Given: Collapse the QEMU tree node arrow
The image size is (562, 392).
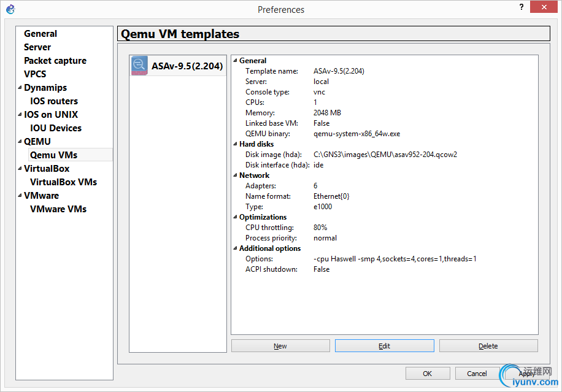Looking at the screenshot, I should [20, 142].
